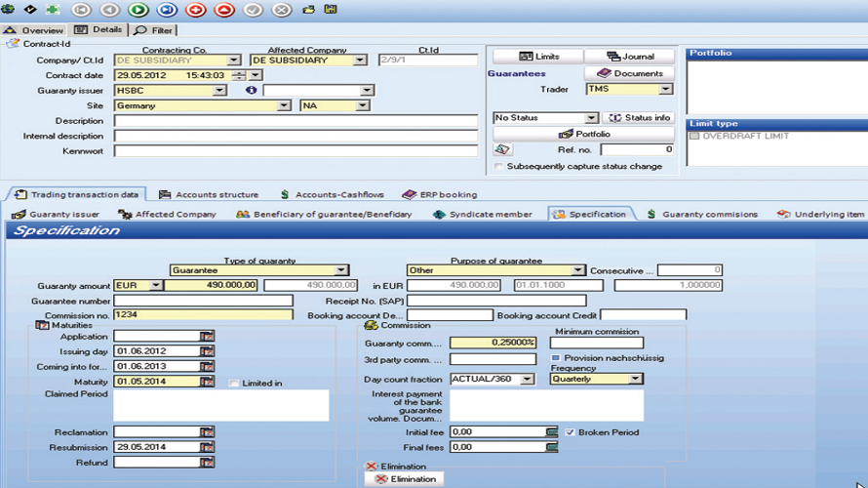Viewport: 868px width, 488px height.
Task: Click the Documents button
Action: (630, 73)
